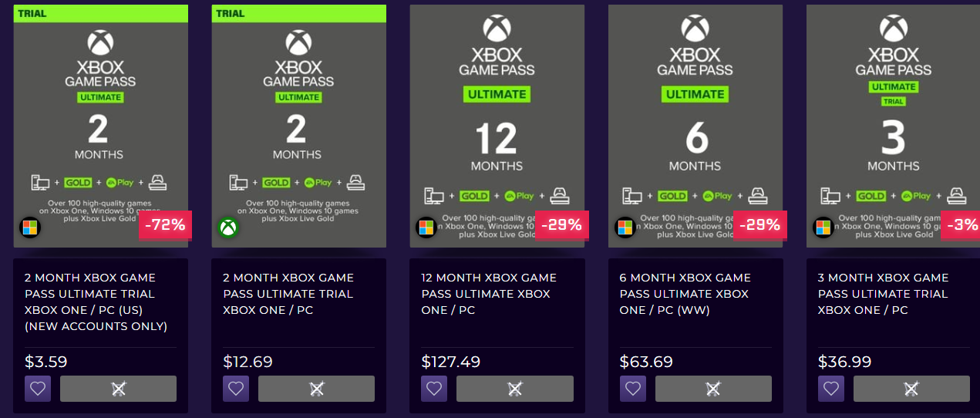The image size is (980, 418).
Task: Click the green Xbox platform icon on second card
Action: (228, 228)
